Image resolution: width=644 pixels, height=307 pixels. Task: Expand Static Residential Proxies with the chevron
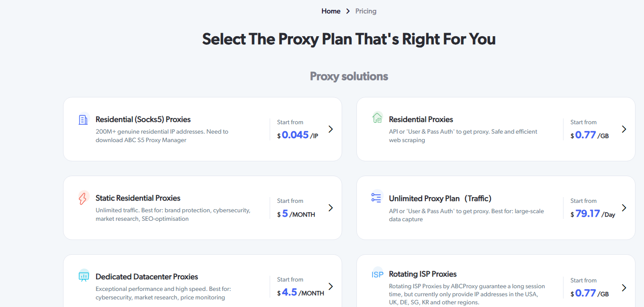coord(330,208)
